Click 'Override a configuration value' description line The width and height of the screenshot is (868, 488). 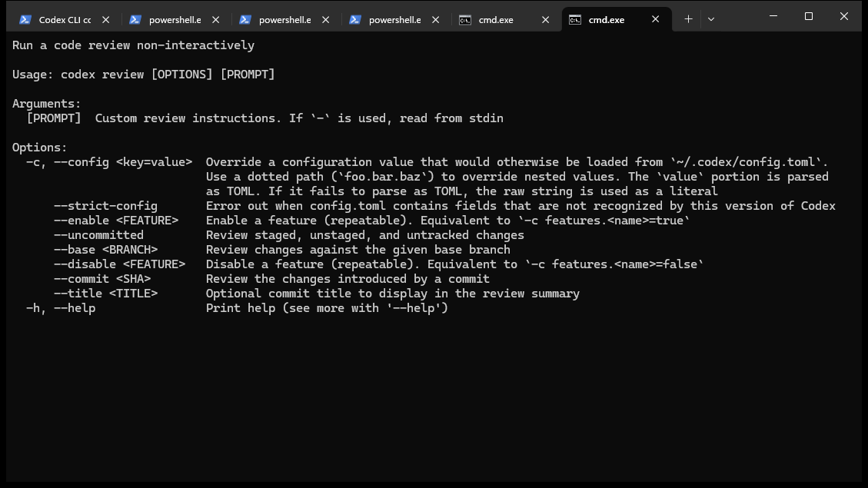(x=517, y=162)
